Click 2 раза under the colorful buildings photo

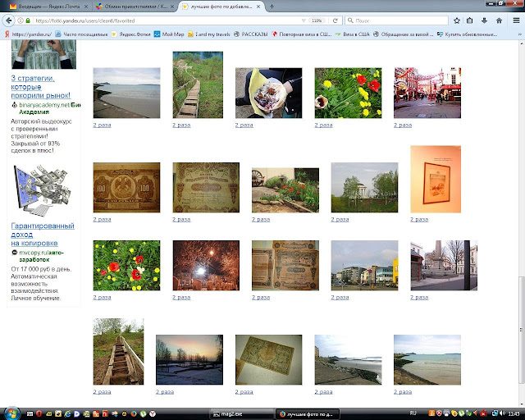tap(340, 298)
